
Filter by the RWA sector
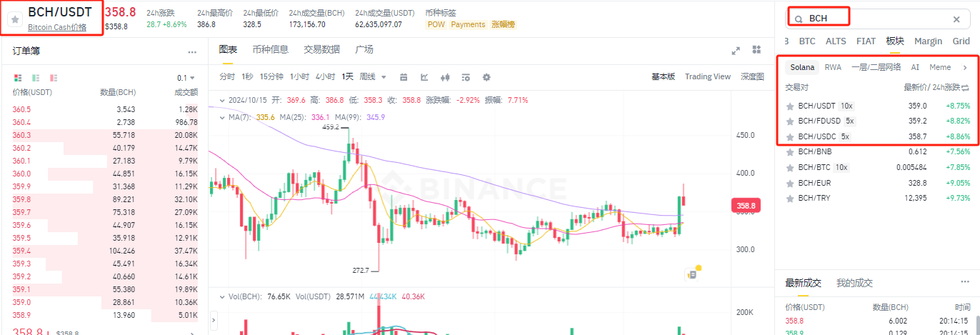[x=833, y=67]
